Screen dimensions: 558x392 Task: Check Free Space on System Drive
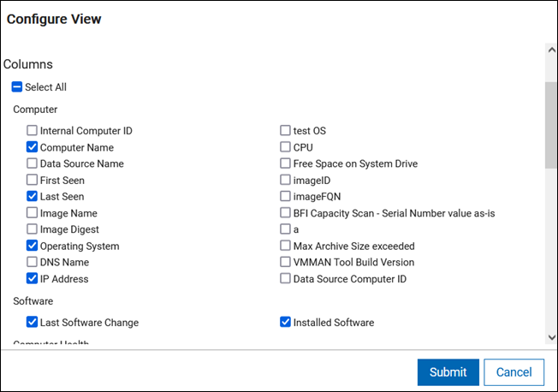coord(286,163)
